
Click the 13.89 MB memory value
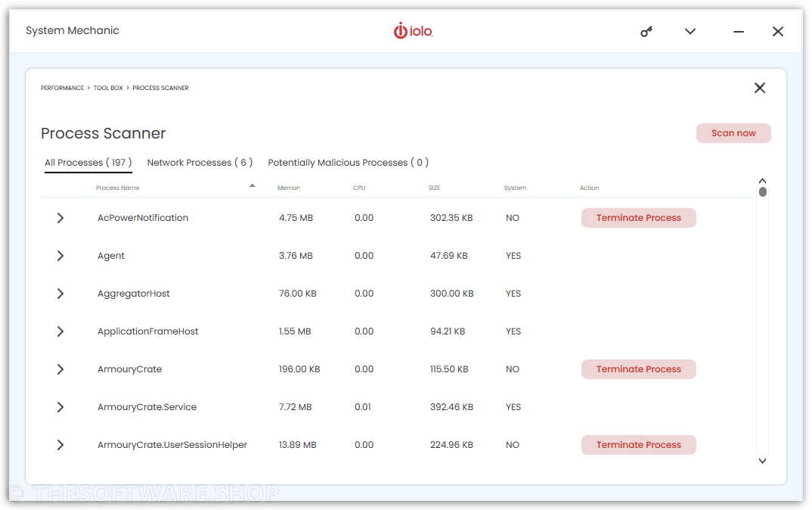[x=298, y=445]
